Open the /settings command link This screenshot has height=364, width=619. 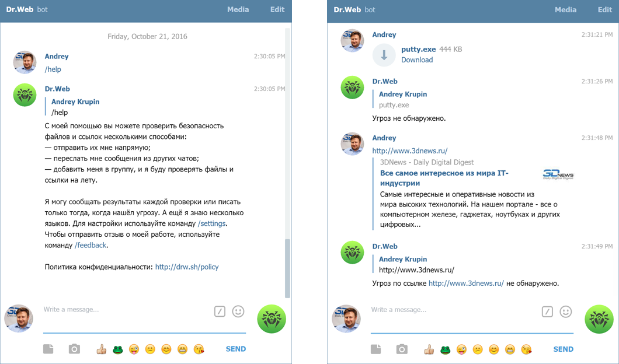[x=211, y=223]
